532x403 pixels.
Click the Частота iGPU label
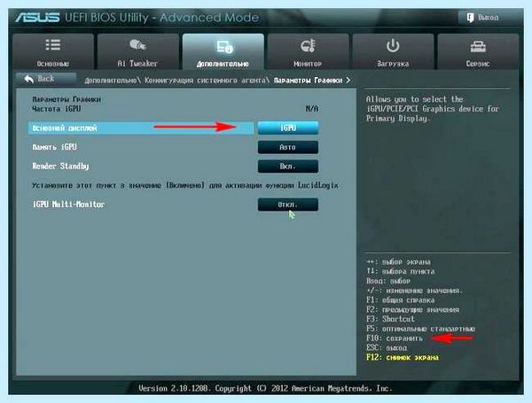point(57,109)
